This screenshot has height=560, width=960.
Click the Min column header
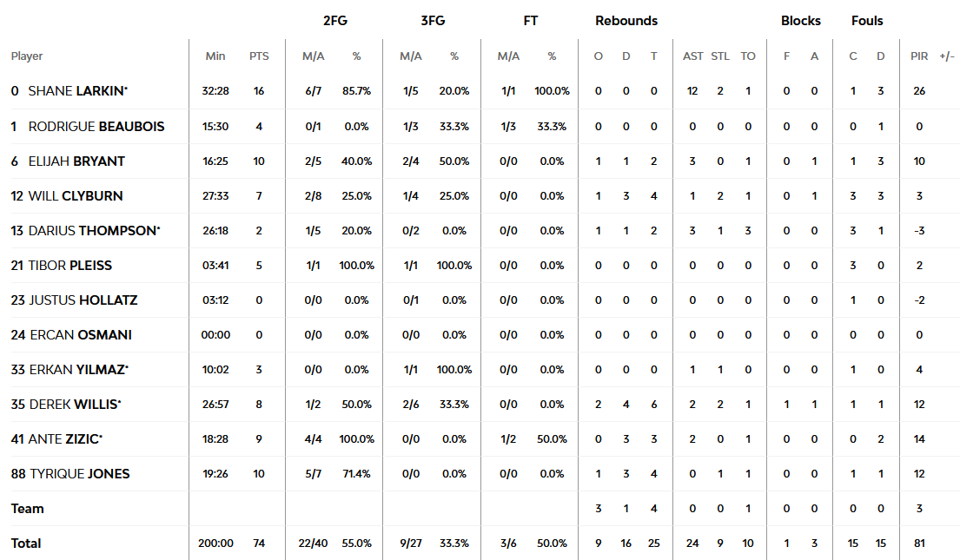(x=215, y=56)
